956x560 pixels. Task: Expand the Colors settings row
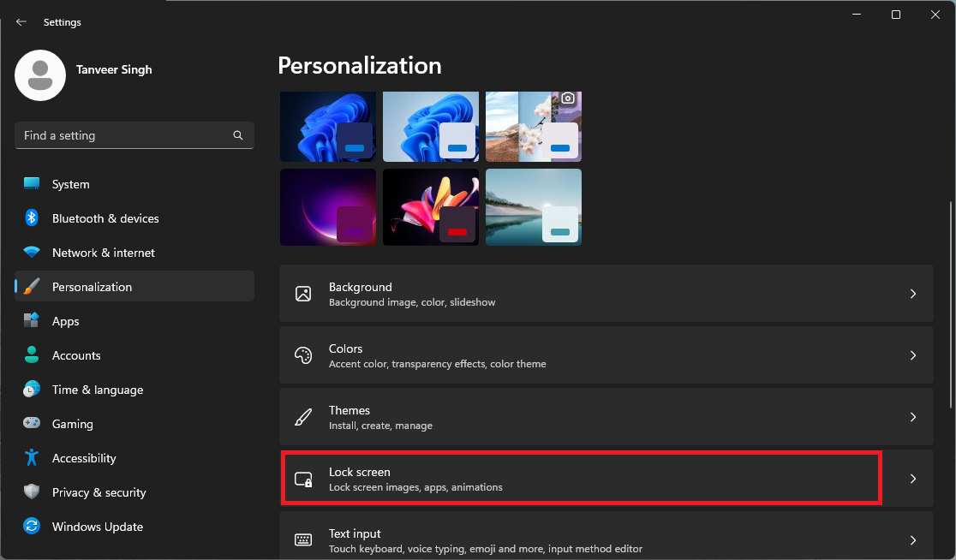coord(912,355)
